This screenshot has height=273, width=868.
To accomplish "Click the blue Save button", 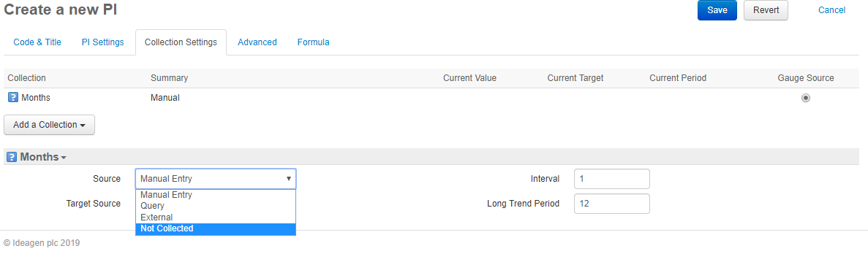I will tap(717, 10).
